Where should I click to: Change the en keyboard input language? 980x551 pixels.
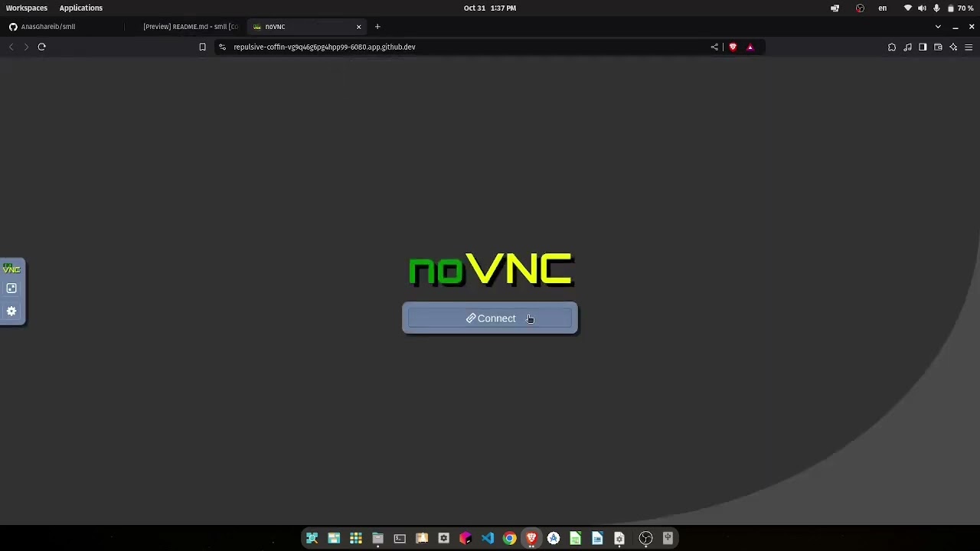(x=883, y=8)
